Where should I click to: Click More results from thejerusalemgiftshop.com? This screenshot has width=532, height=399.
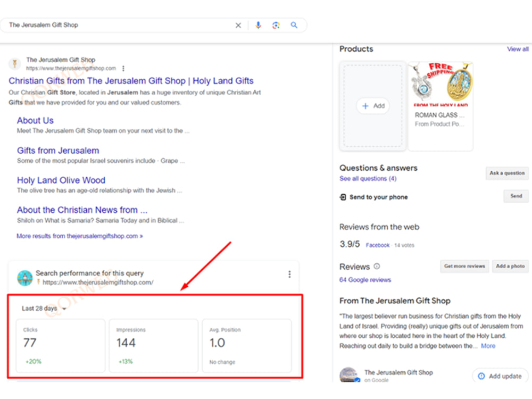[x=80, y=236]
